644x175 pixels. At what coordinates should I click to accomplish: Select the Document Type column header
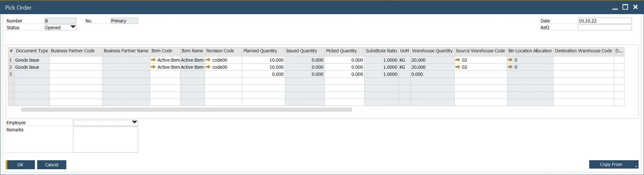tap(32, 51)
